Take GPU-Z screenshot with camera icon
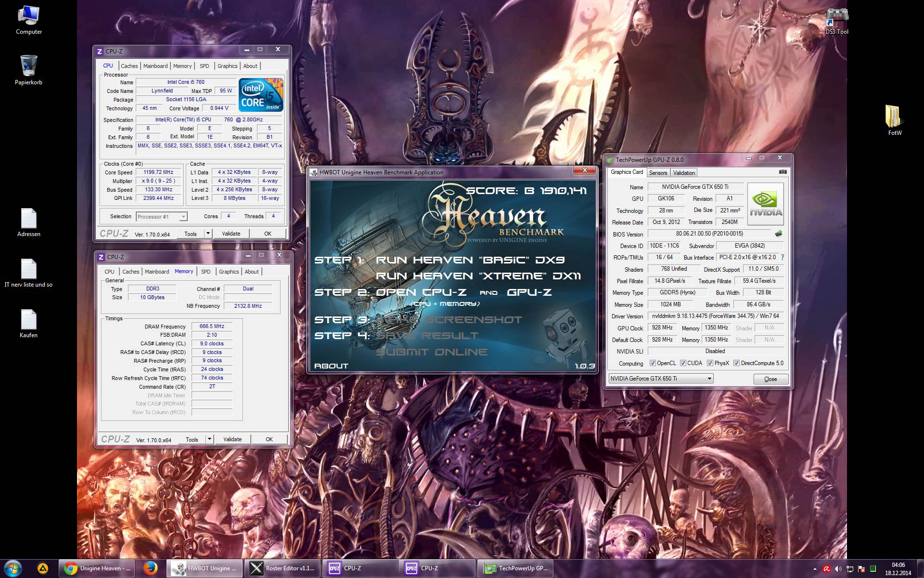 coord(783,172)
